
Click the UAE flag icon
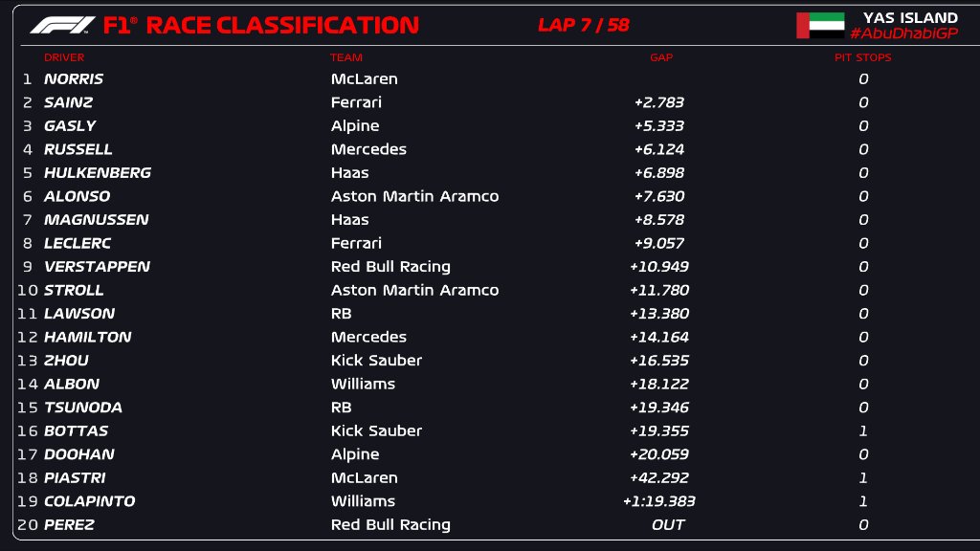tap(820, 26)
